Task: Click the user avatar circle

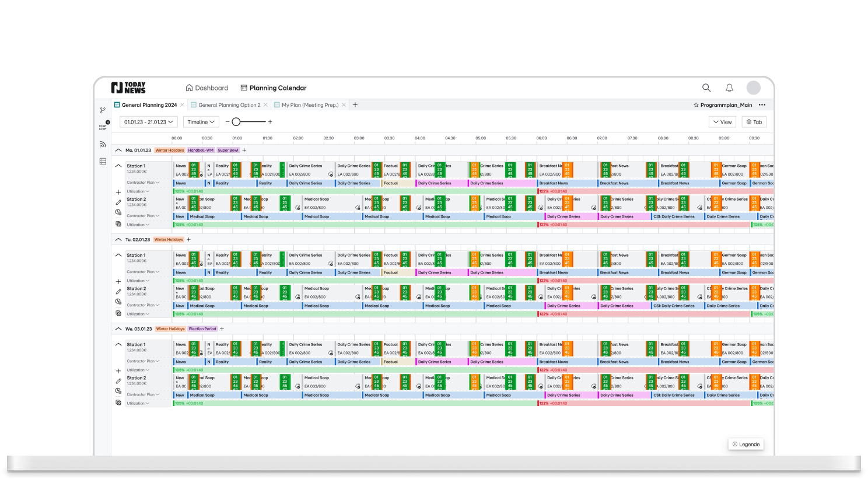Action: (753, 88)
